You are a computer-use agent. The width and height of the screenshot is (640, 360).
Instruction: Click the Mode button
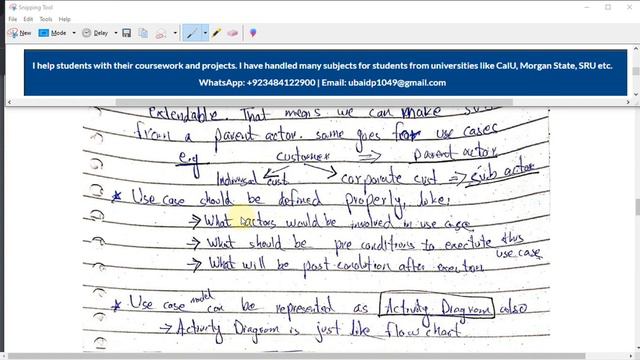pos(52,33)
